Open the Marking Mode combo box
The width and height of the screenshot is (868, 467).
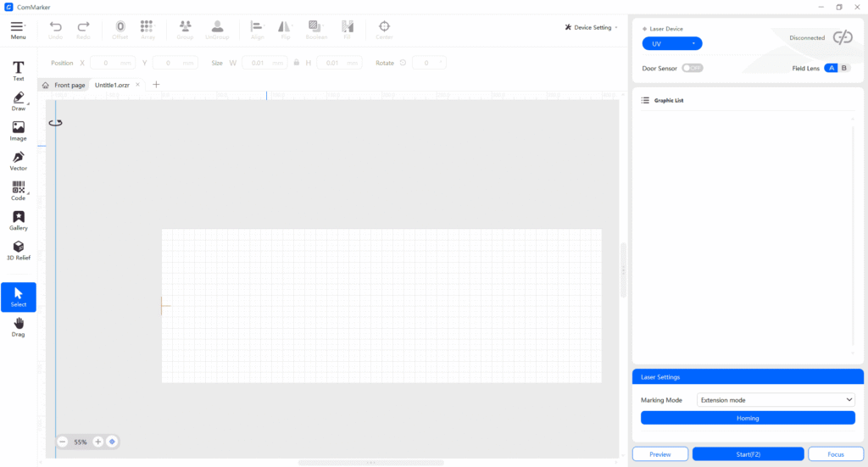776,399
